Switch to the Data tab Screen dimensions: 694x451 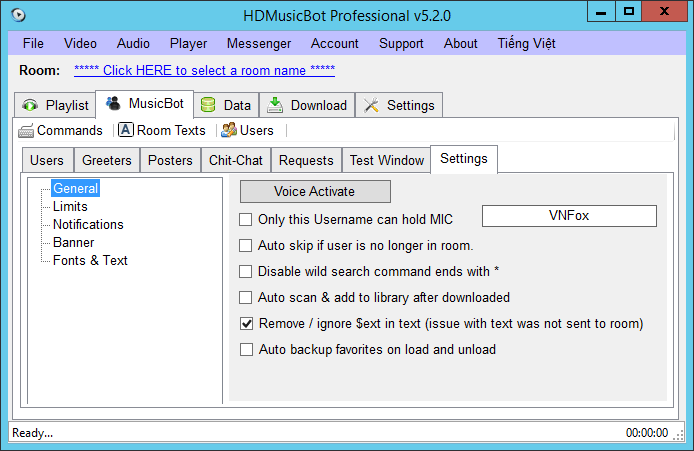pyautogui.click(x=226, y=105)
